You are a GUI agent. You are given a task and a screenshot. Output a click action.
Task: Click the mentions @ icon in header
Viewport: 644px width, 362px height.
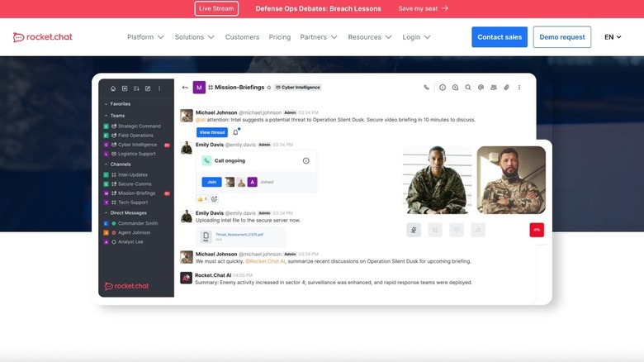[x=481, y=87]
